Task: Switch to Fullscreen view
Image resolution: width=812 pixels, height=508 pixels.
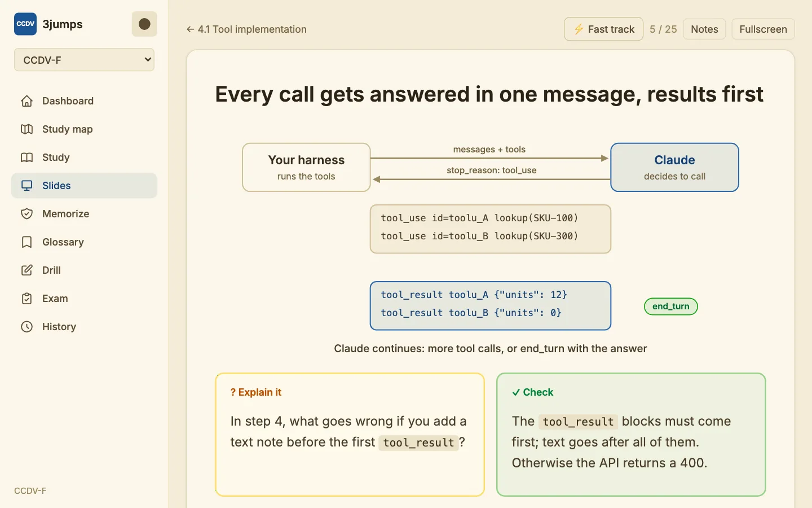Action: click(763, 29)
